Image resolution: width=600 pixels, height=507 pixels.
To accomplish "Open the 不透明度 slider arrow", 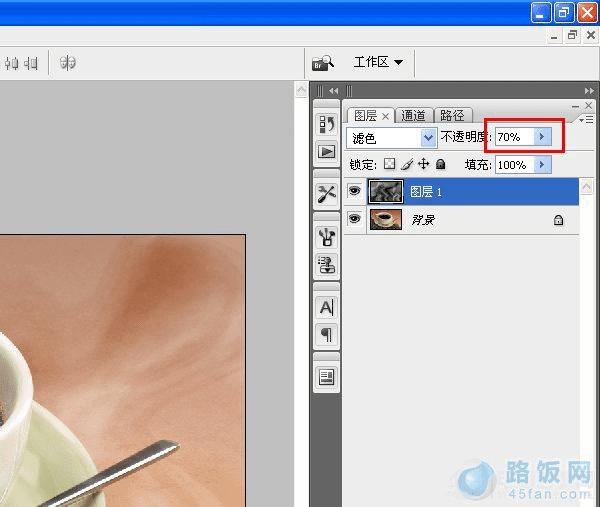I will click(x=542, y=137).
